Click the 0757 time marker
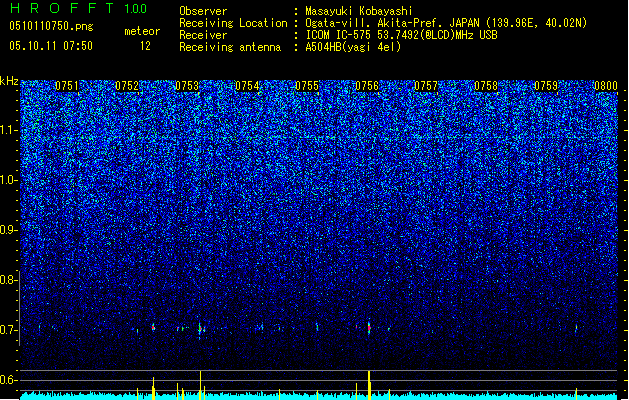The image size is (629, 400). click(x=426, y=86)
